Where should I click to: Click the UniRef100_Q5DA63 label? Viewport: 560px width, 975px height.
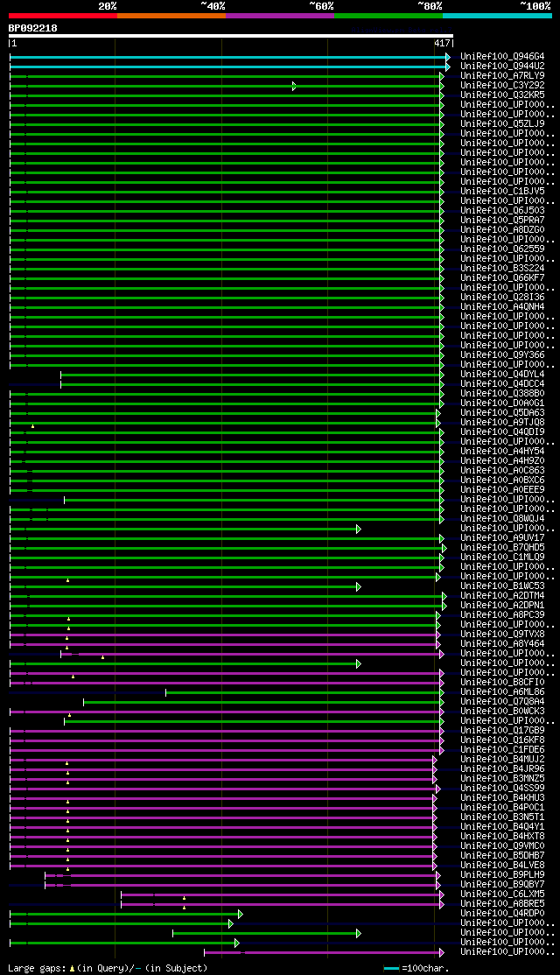click(x=503, y=412)
